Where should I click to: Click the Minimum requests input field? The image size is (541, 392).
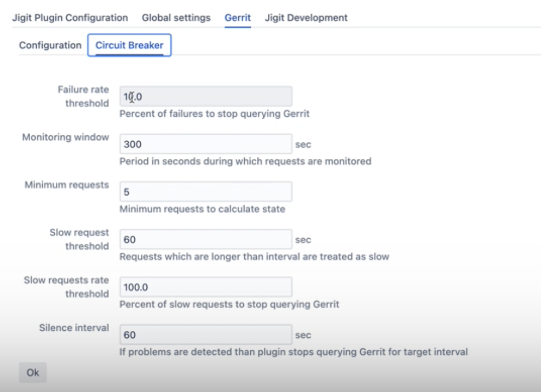pos(205,192)
